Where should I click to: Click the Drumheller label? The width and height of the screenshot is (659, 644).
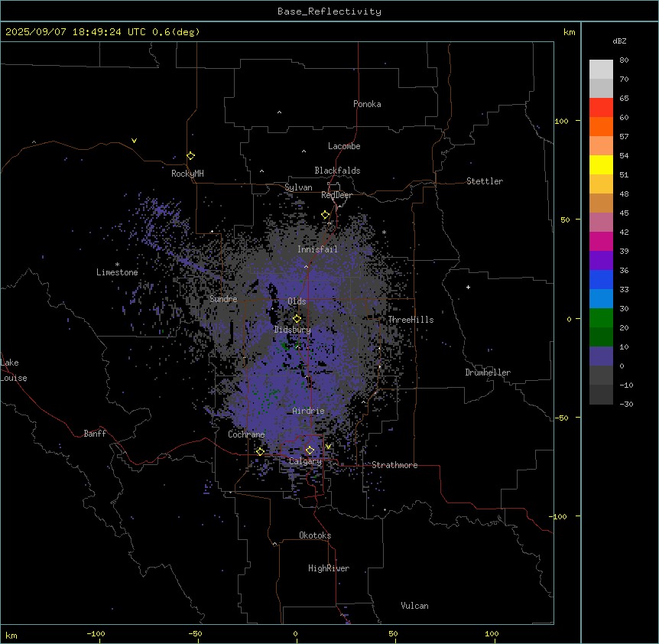pyautogui.click(x=488, y=372)
